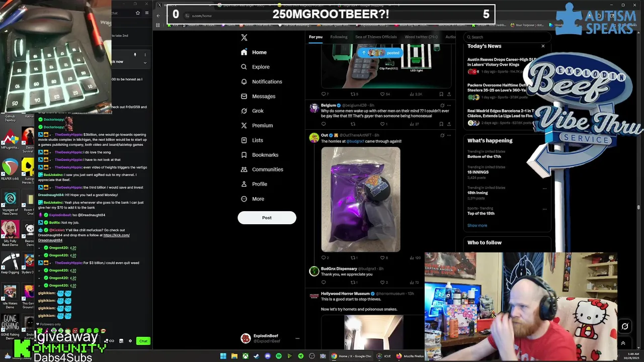The width and height of the screenshot is (644, 362).
Task: Open the 18 INNINGS trending topic
Action: (x=478, y=172)
